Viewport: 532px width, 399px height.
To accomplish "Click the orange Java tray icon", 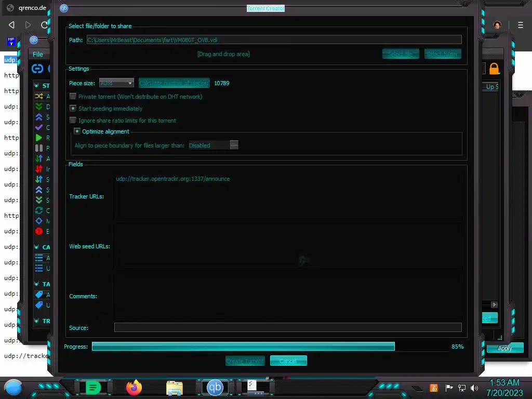I will 434,388.
